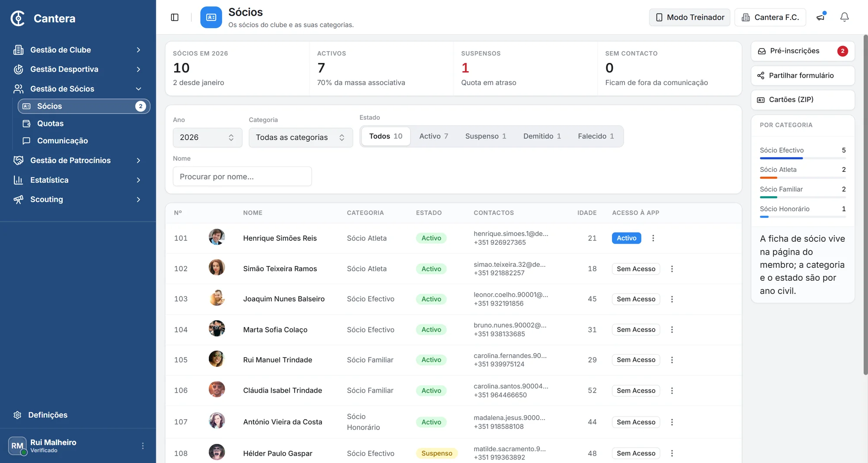
Task: Open the Todas as categorias dropdown
Action: (301, 137)
